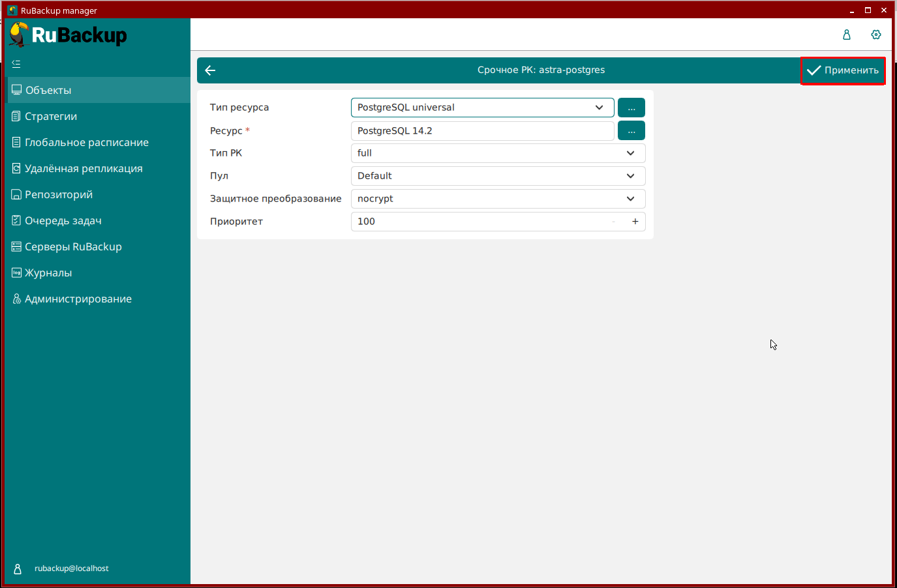The height and width of the screenshot is (588, 897).
Task: Close the RuBackup manager window
Action: click(x=884, y=10)
